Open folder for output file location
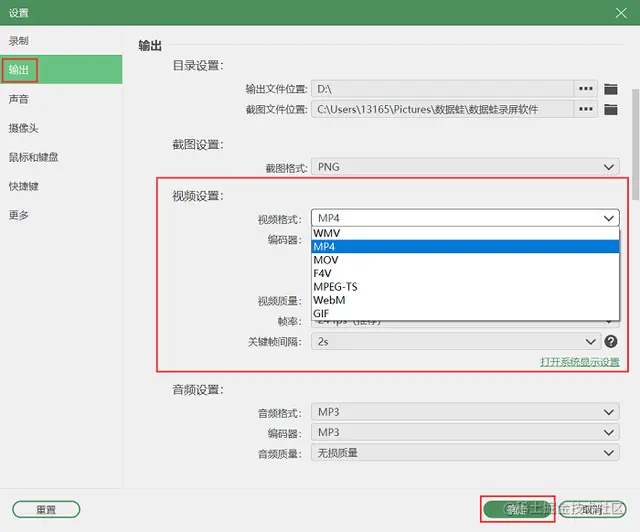The image size is (640, 532). coord(611,89)
